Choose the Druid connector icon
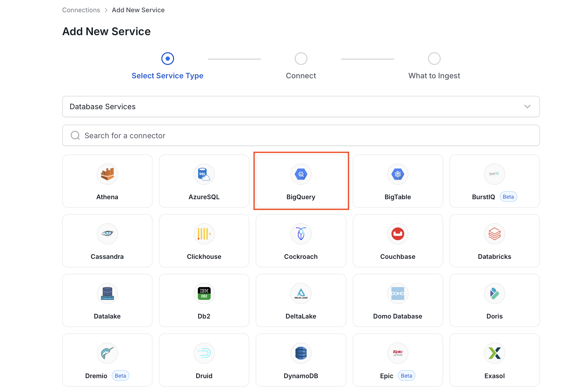The width and height of the screenshot is (577, 392). tap(204, 353)
